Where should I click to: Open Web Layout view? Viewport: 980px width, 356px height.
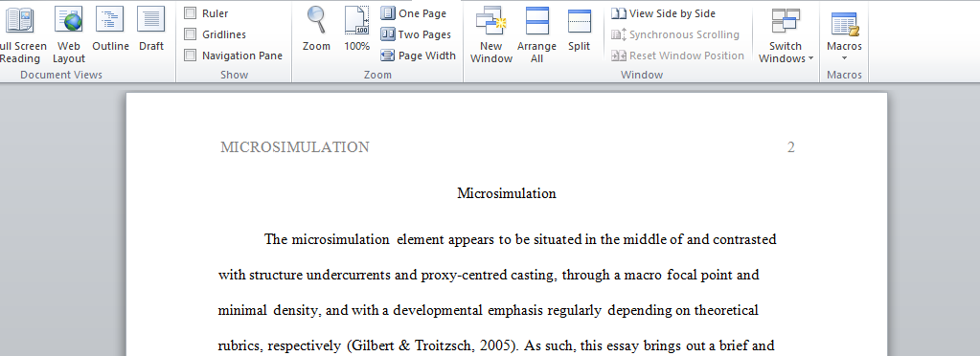[x=68, y=34]
